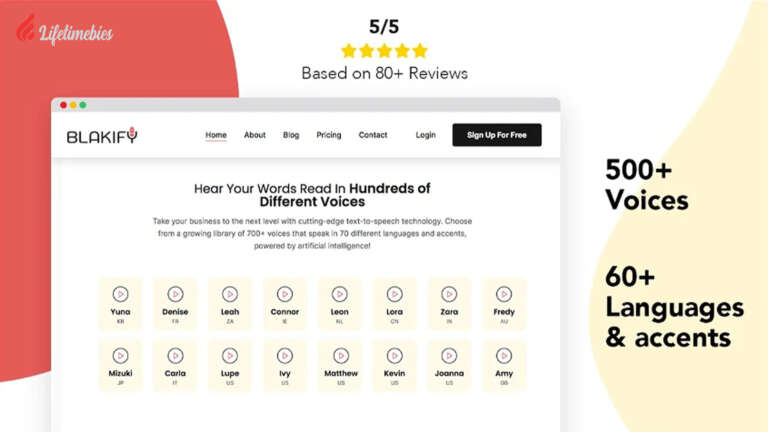Play the Yuna voice sample
The height and width of the screenshot is (432, 768).
click(120, 294)
